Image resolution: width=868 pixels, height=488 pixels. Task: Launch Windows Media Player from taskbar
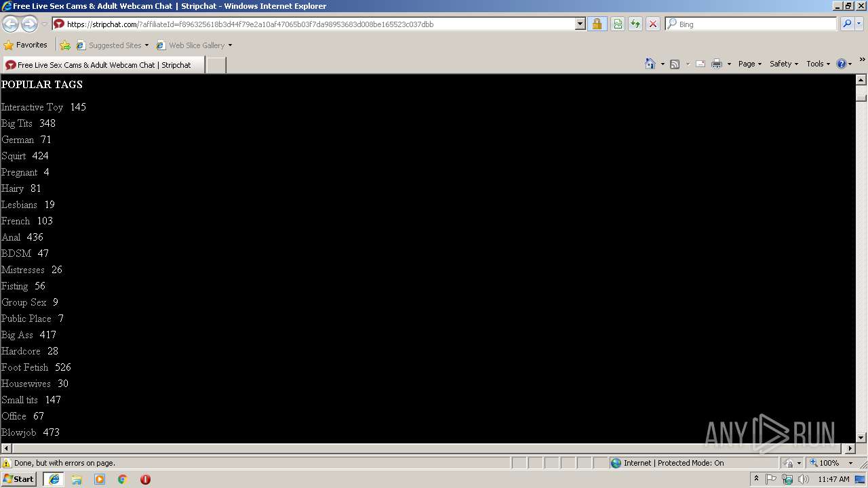pos(100,479)
